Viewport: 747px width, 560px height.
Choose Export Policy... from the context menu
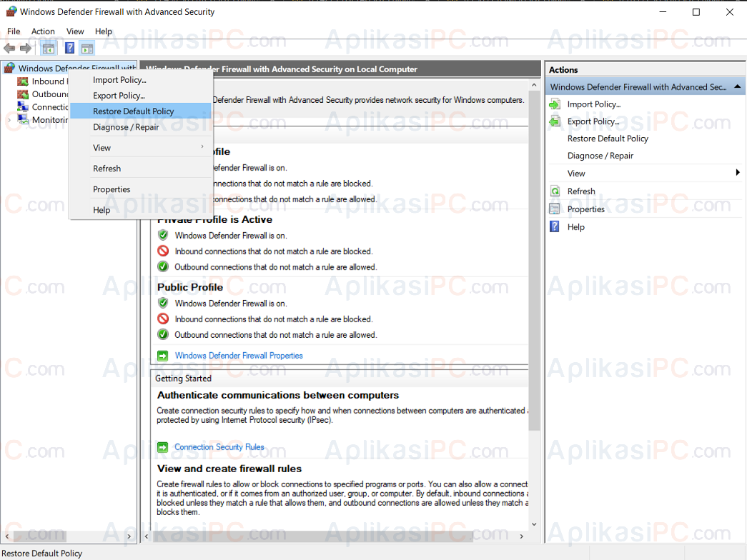coord(141,95)
